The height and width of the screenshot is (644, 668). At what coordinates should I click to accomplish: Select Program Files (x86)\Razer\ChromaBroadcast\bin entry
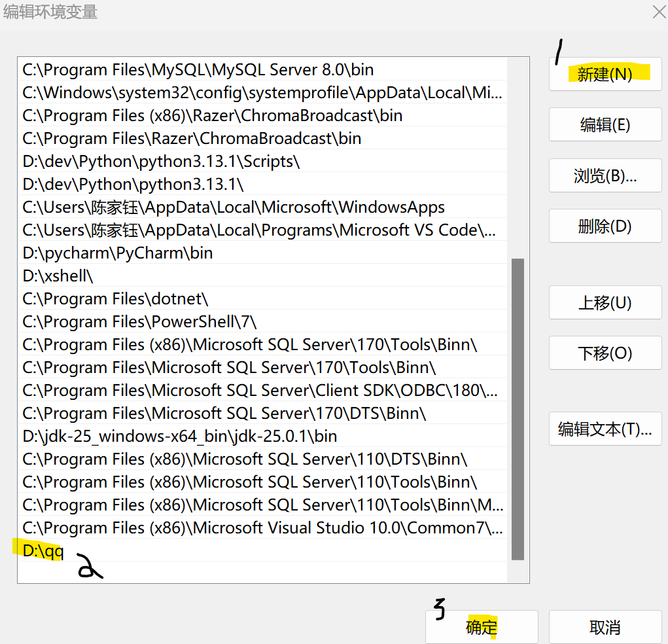[x=262, y=115]
